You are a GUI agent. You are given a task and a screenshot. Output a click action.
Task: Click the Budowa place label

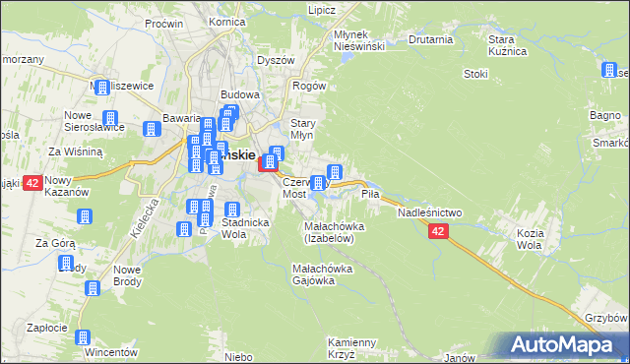[x=240, y=94]
